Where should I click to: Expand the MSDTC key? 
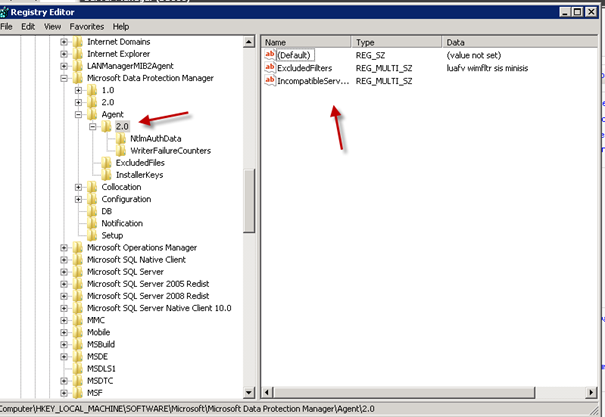click(64, 381)
